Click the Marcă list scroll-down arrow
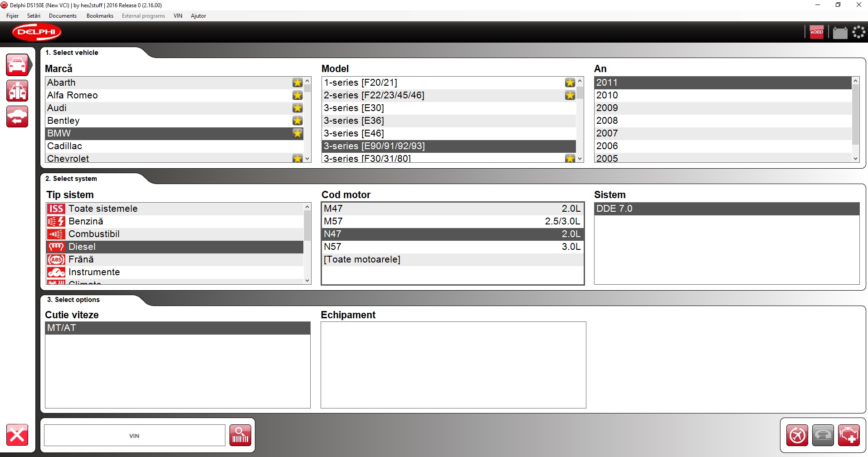Viewport: 868px width, 457px height. point(307,159)
